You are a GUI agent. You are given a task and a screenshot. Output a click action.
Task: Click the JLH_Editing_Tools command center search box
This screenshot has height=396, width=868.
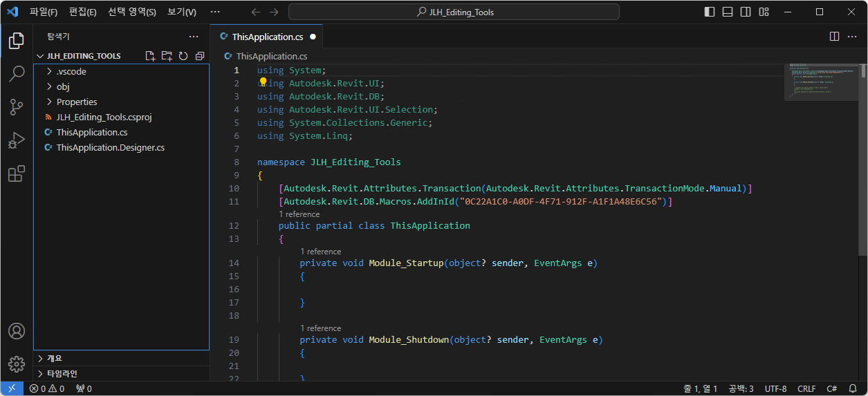coord(454,12)
